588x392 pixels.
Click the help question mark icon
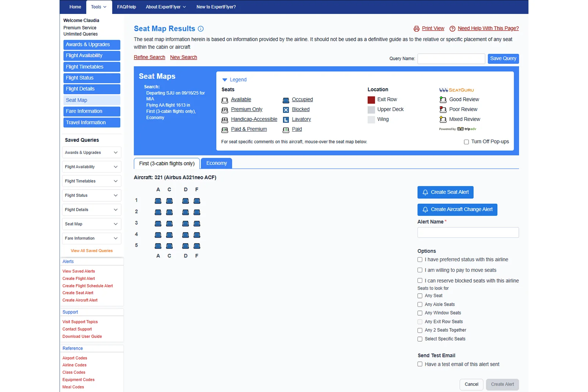pos(452,29)
